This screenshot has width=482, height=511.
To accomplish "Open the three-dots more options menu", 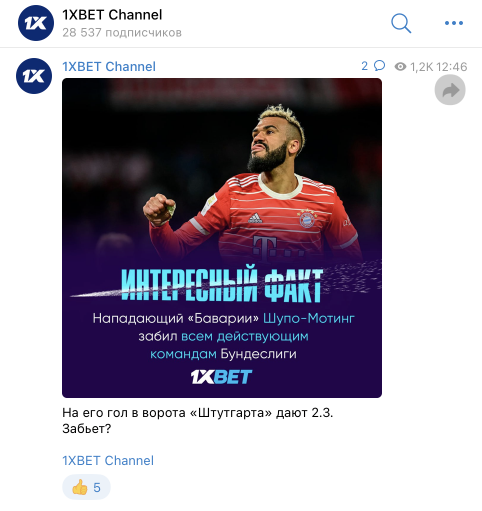I will pyautogui.click(x=454, y=23).
